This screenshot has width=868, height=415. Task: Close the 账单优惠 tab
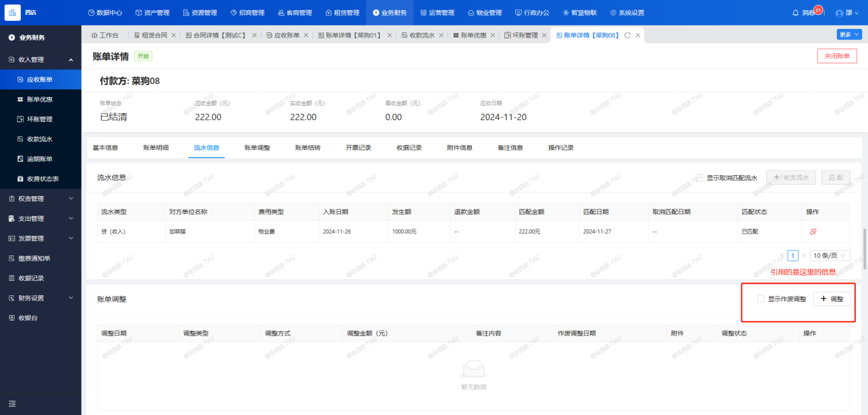click(492, 35)
